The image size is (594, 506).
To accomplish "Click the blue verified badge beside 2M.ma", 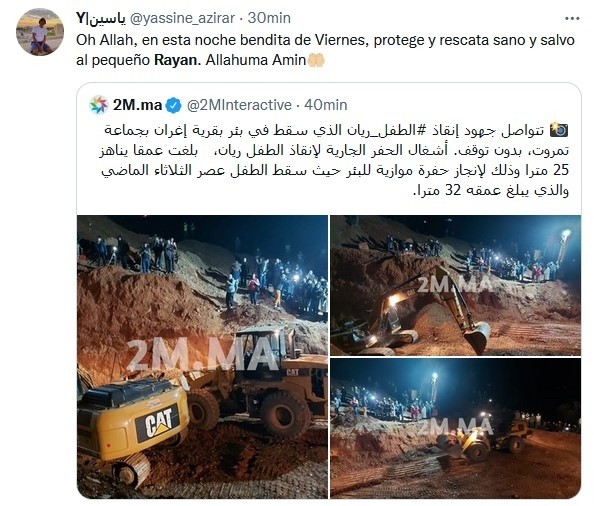I will [x=174, y=106].
